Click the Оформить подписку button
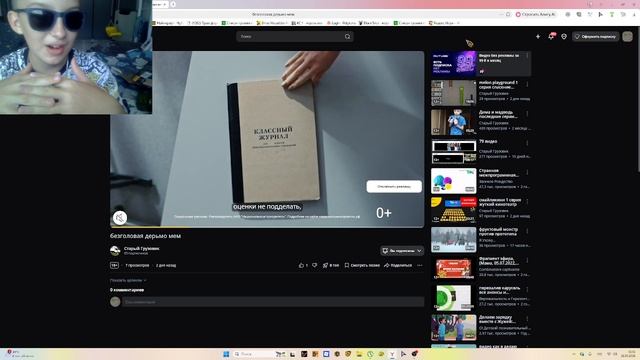640x360 pixels. click(596, 36)
